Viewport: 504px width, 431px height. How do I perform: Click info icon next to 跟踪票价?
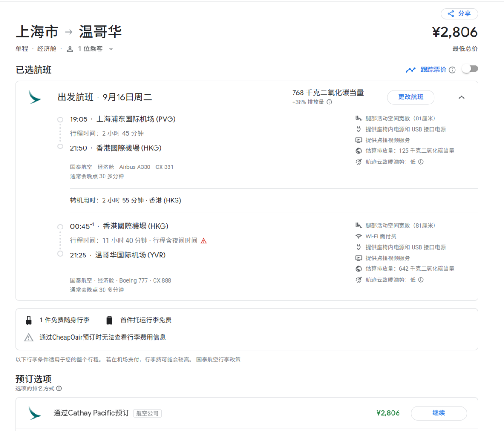(452, 70)
